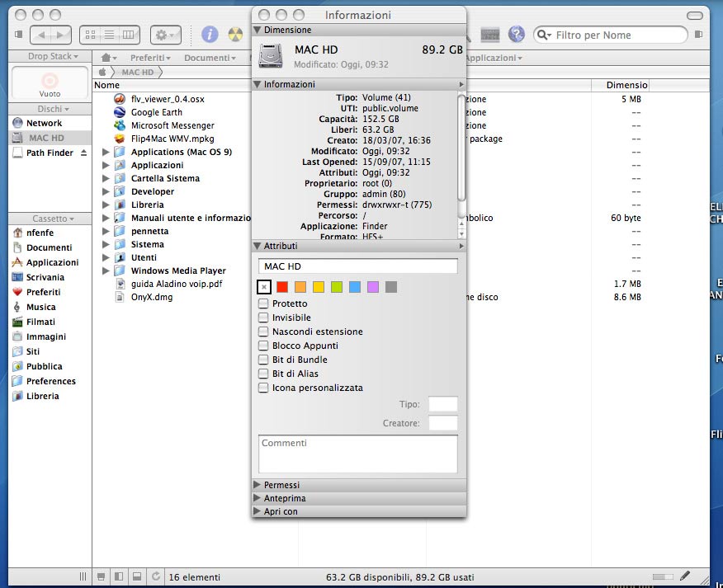The image size is (723, 588).
Task: Switch to list view mode
Action: pos(109,35)
